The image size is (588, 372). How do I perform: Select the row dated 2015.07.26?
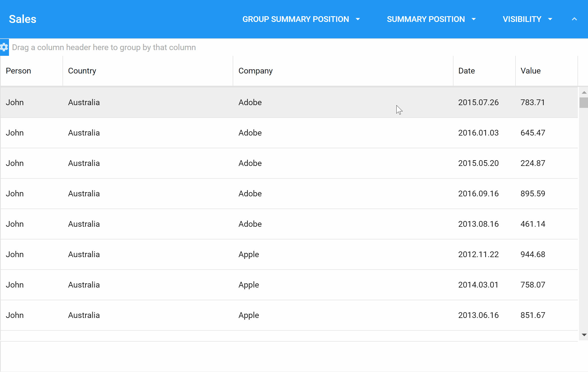point(289,102)
